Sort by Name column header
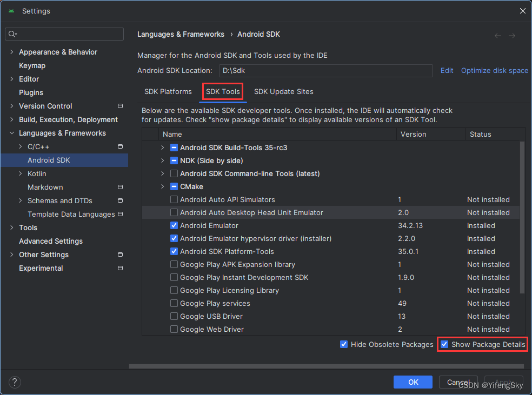Viewport: 532px width, 395px height. [x=277, y=134]
